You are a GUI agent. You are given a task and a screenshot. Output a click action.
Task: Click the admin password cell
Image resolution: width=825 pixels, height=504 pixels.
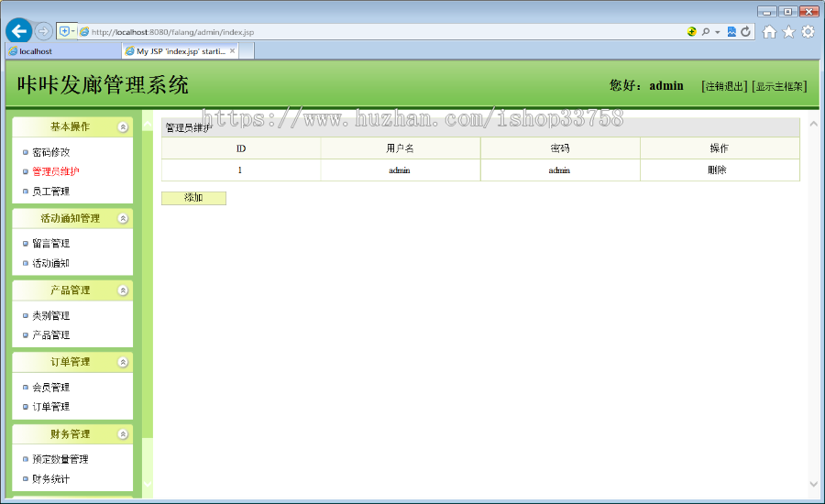[x=559, y=170]
